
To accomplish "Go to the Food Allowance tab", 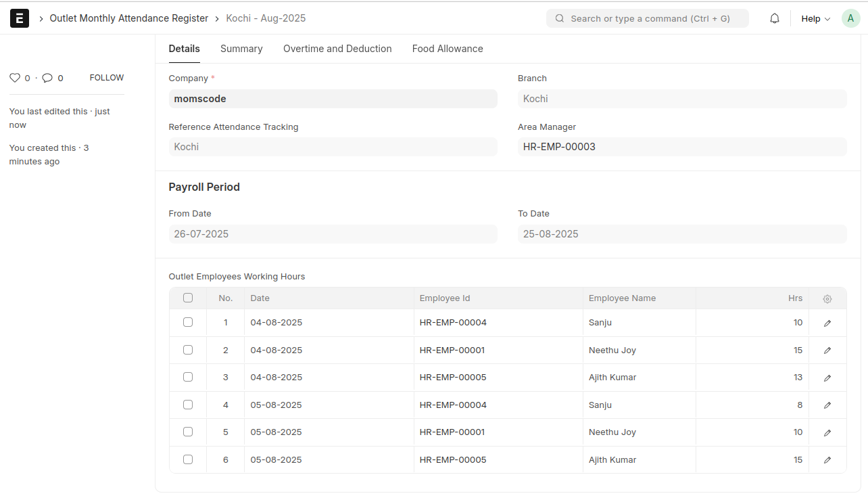I will click(x=448, y=49).
